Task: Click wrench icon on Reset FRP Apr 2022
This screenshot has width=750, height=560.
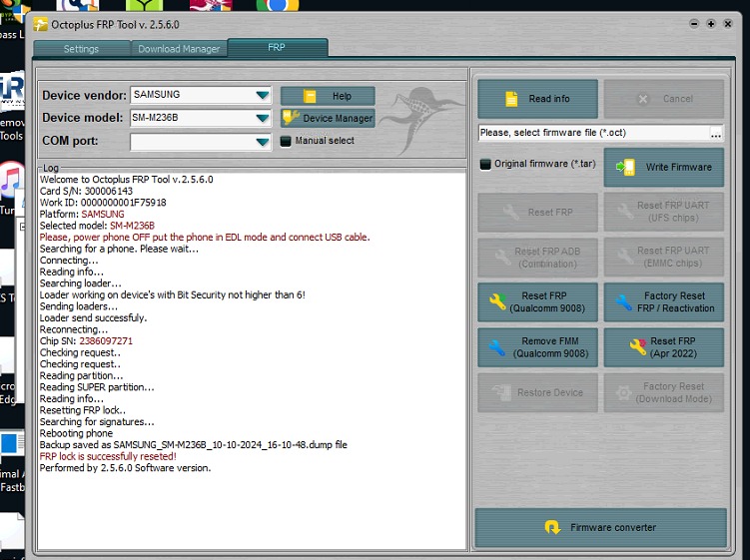Action: pyautogui.click(x=637, y=346)
